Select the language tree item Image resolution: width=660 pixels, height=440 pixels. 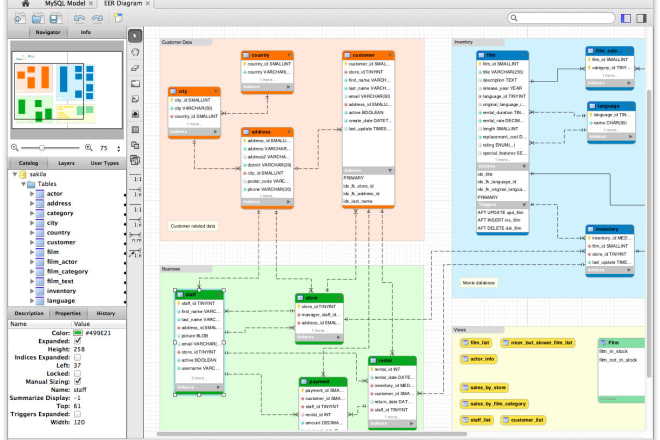point(61,301)
